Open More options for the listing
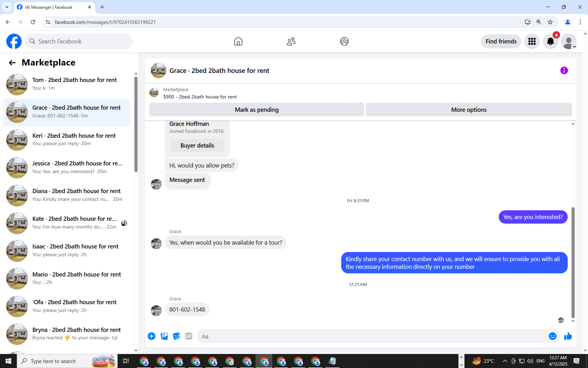Viewport: 588px width, 368px height. (x=469, y=110)
